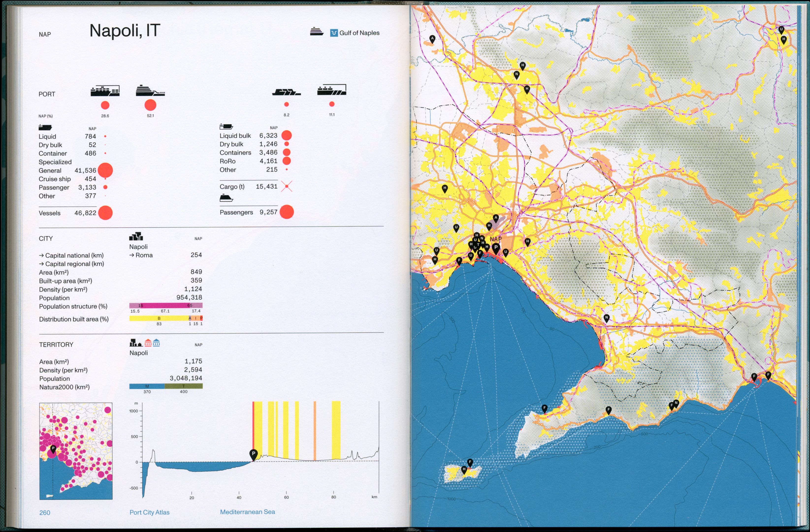Click the red museum icon in the TERRITORY section
This screenshot has height=532, width=810.
(148, 342)
